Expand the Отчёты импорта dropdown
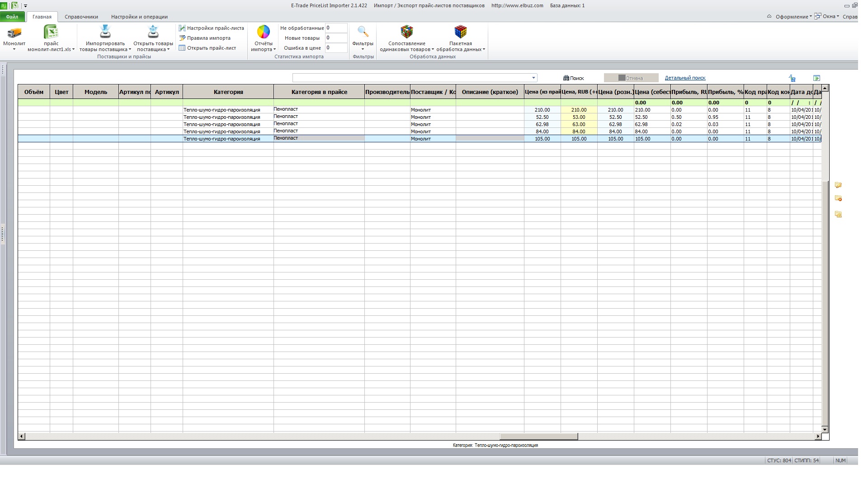 click(274, 50)
